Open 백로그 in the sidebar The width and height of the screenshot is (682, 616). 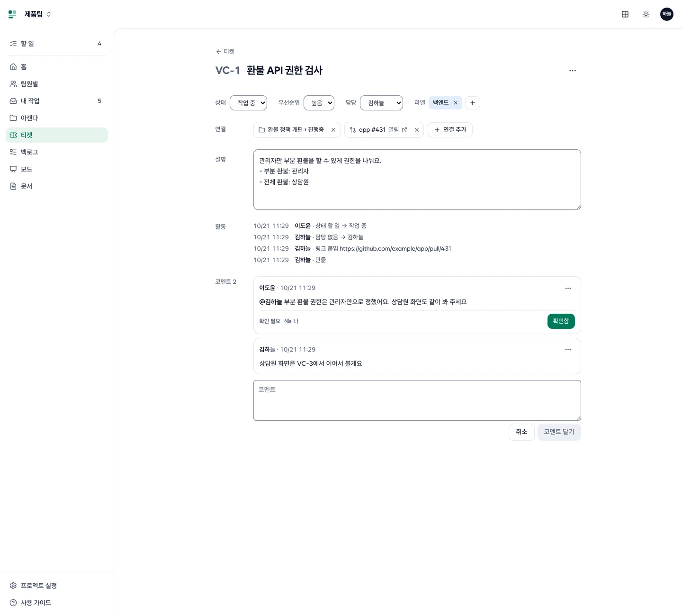tap(57, 152)
